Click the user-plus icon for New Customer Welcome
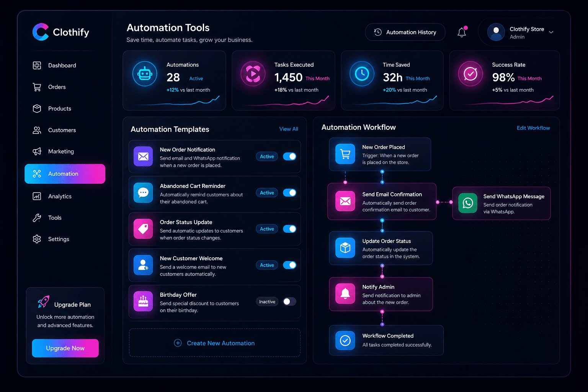 coord(143,265)
